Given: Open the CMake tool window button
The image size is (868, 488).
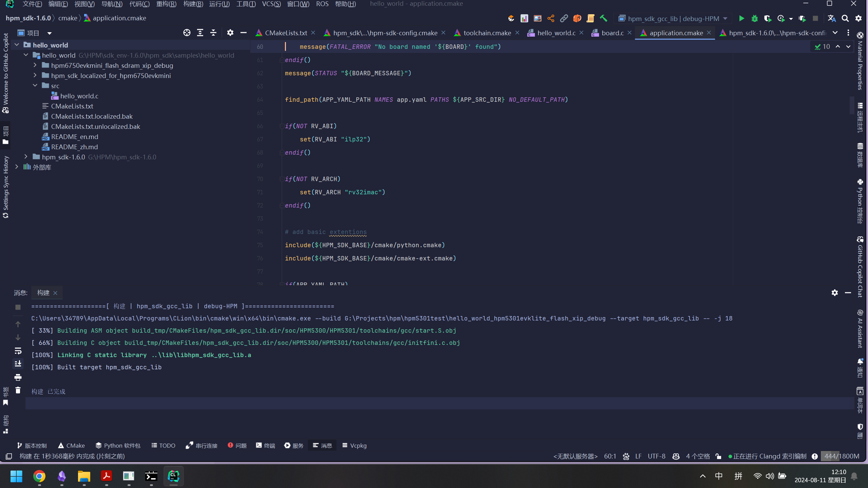Looking at the screenshot, I should [x=72, y=446].
